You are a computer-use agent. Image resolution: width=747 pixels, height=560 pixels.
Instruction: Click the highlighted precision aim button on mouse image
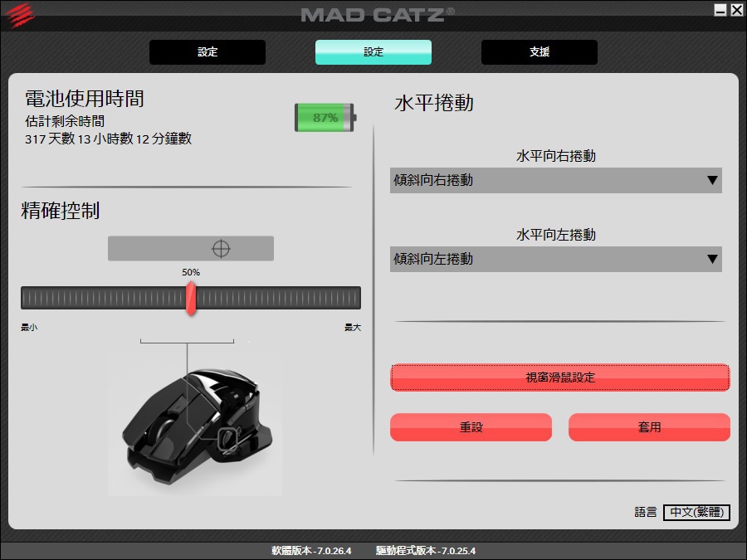pos(227,439)
